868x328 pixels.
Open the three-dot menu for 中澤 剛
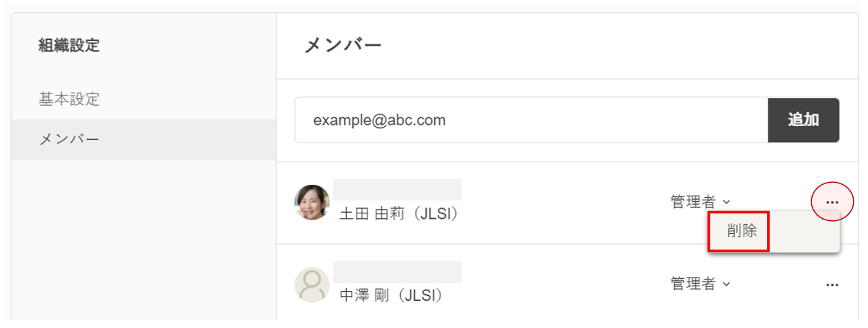(x=832, y=284)
